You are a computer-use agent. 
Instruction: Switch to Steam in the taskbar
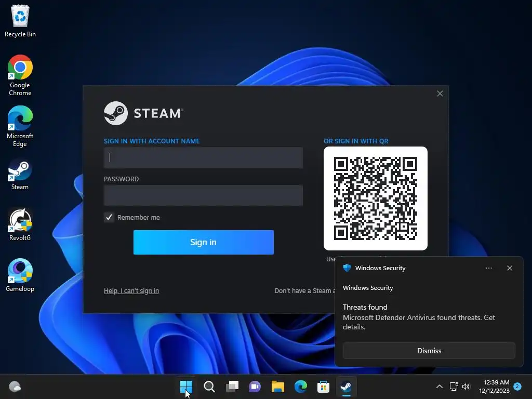(x=346, y=387)
